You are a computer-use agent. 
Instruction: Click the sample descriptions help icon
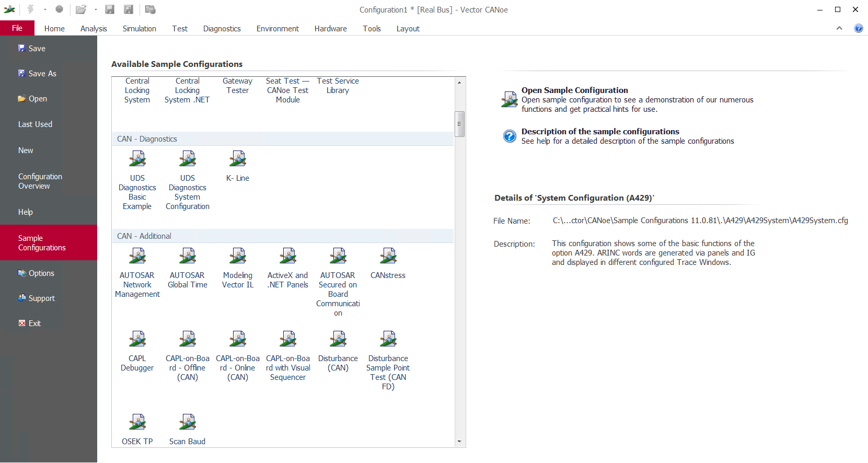click(510, 136)
